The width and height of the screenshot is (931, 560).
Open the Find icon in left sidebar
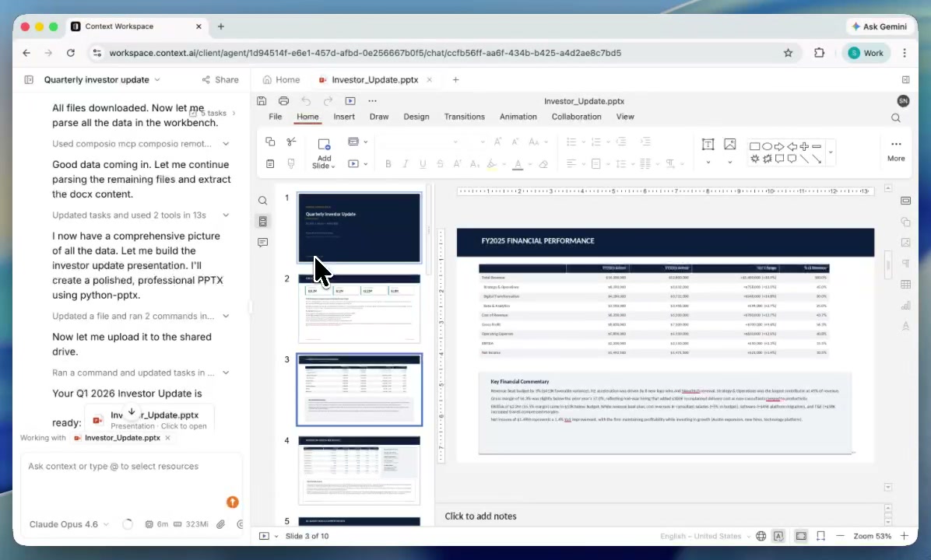262,201
